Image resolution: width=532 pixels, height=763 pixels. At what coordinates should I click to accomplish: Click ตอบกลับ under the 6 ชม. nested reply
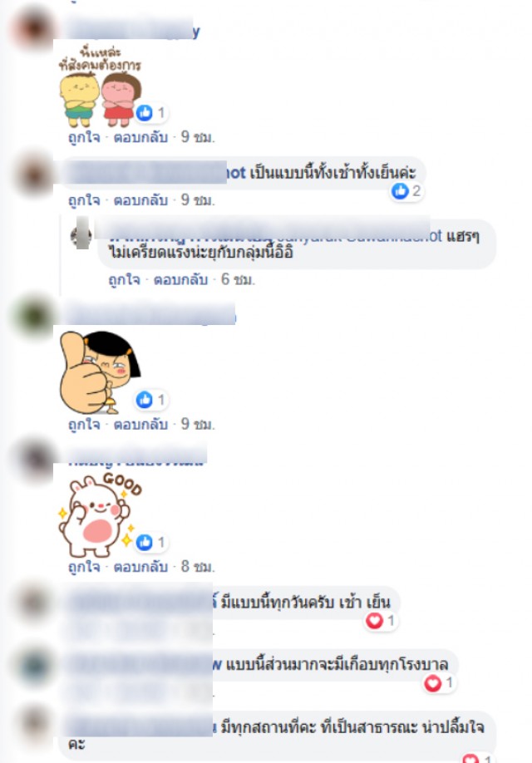point(180,280)
